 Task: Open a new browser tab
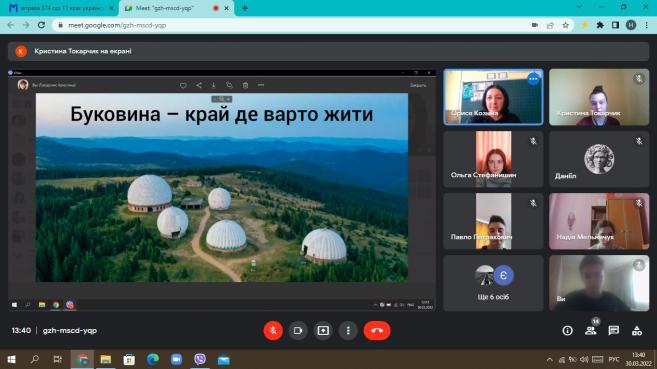click(x=245, y=8)
